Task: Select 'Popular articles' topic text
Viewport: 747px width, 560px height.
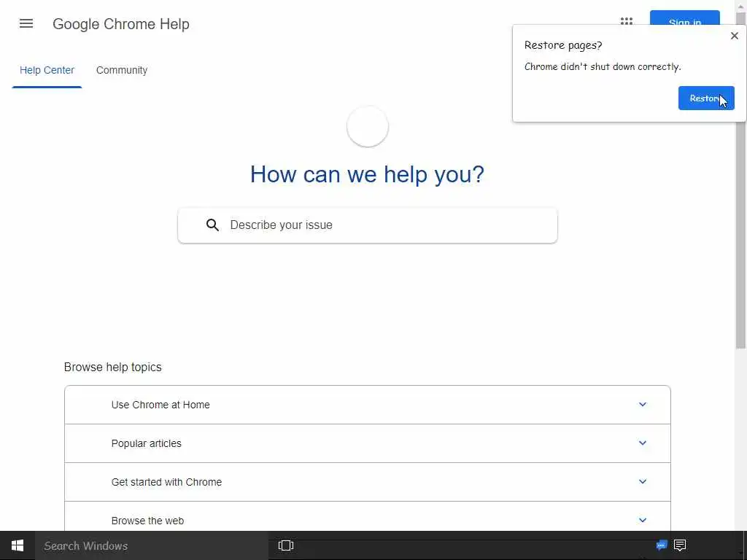Action: (x=146, y=443)
